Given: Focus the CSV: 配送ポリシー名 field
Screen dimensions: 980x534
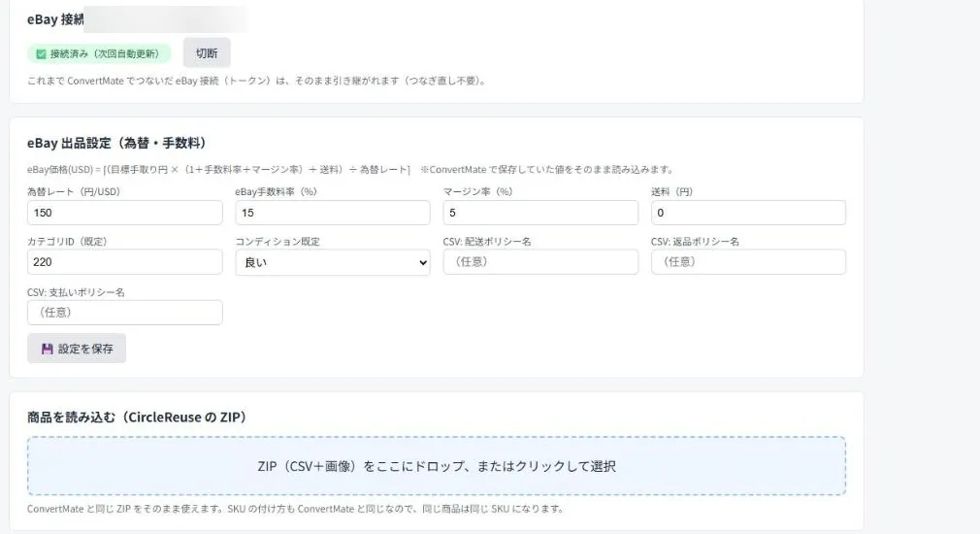Looking at the screenshot, I should (x=540, y=262).
